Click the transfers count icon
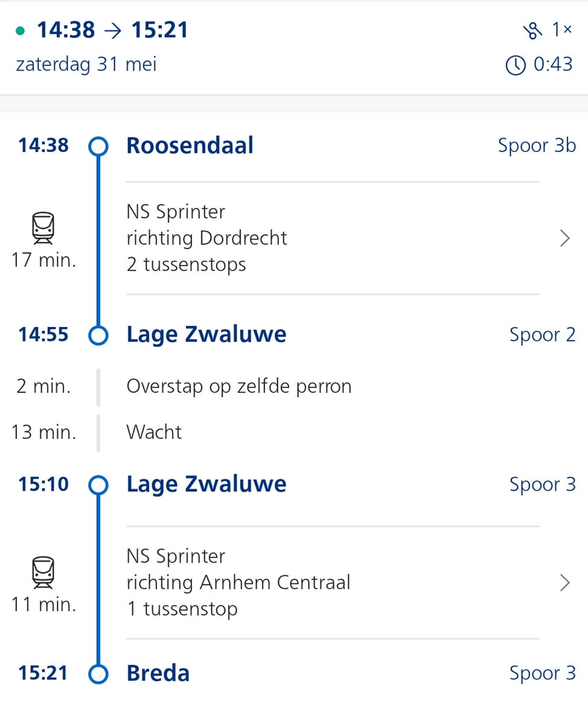588x703 pixels. pyautogui.click(x=532, y=31)
